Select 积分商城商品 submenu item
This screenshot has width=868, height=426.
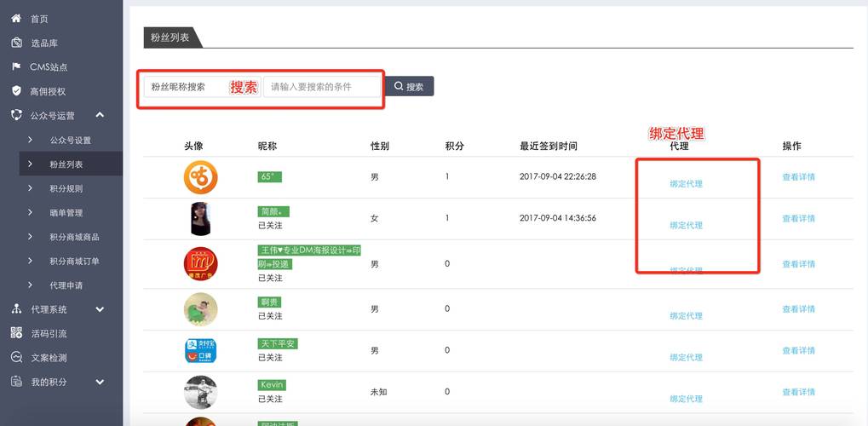(x=75, y=237)
